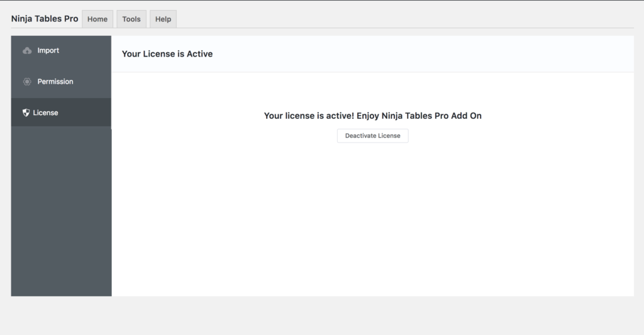Open the Tools tab
The width and height of the screenshot is (644, 335).
click(131, 19)
